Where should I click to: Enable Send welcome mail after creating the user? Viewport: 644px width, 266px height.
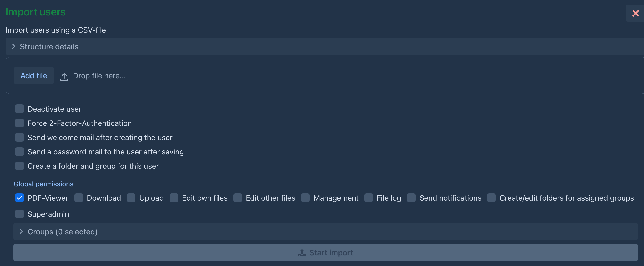tap(20, 137)
